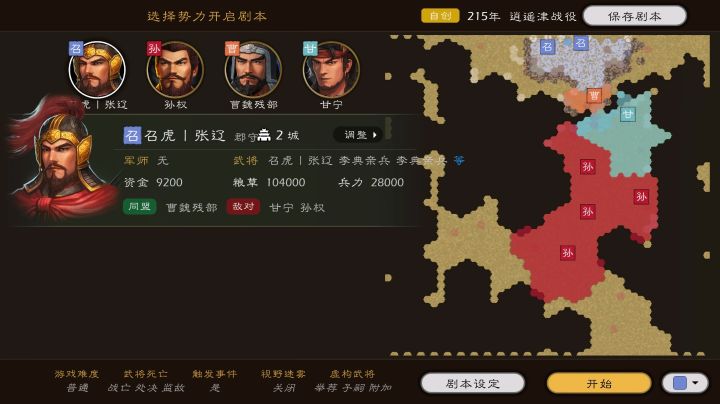The height and width of the screenshot is (404, 720).
Task: Open the 剧本设定 scenario settings
Action: [x=472, y=383]
